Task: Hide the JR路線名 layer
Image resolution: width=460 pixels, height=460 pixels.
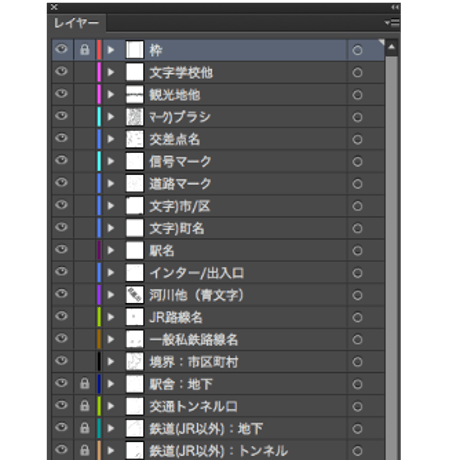Action: tap(62, 316)
